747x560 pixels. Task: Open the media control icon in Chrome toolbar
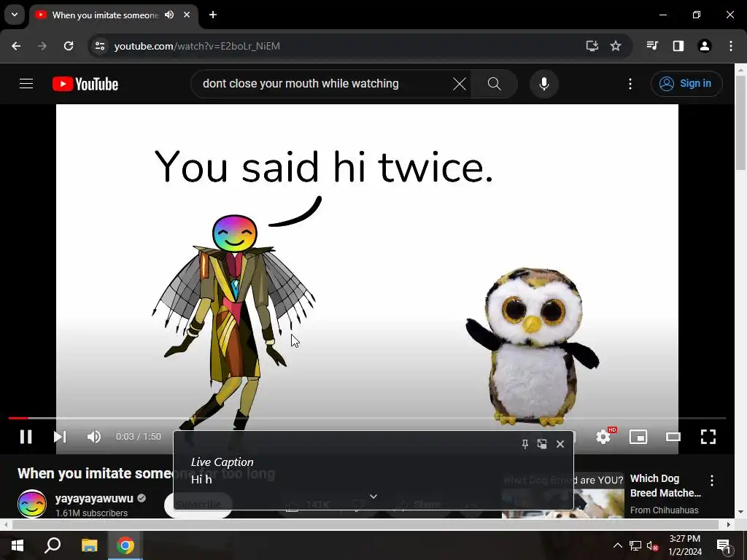tap(652, 46)
